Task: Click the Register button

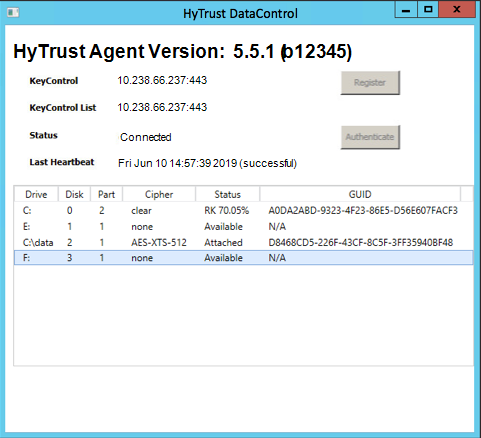Action: click(x=370, y=83)
